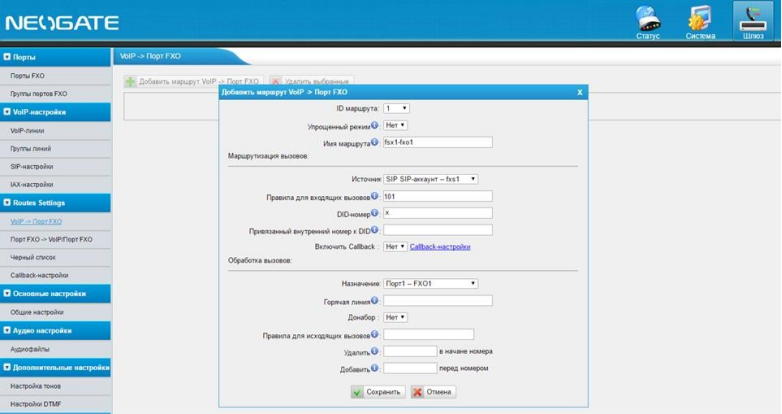Open SIP-настройки in the sidebar
Viewport: 782px width, 414px height.
tap(32, 166)
